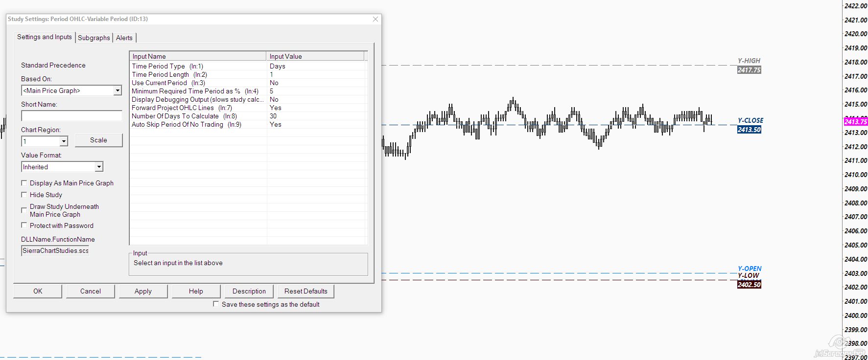Image resolution: width=868 pixels, height=360 pixels.
Task: Select Number Of Days To Calculate row
Action: click(x=248, y=116)
